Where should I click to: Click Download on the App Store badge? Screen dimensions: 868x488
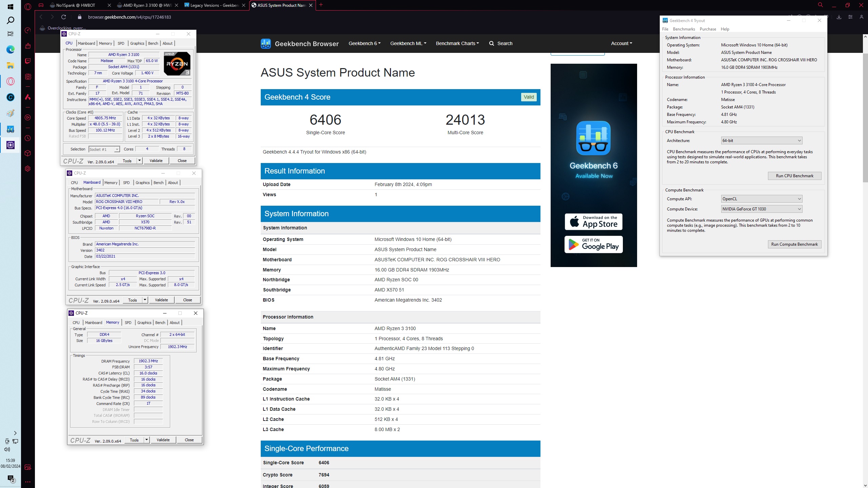(x=593, y=222)
